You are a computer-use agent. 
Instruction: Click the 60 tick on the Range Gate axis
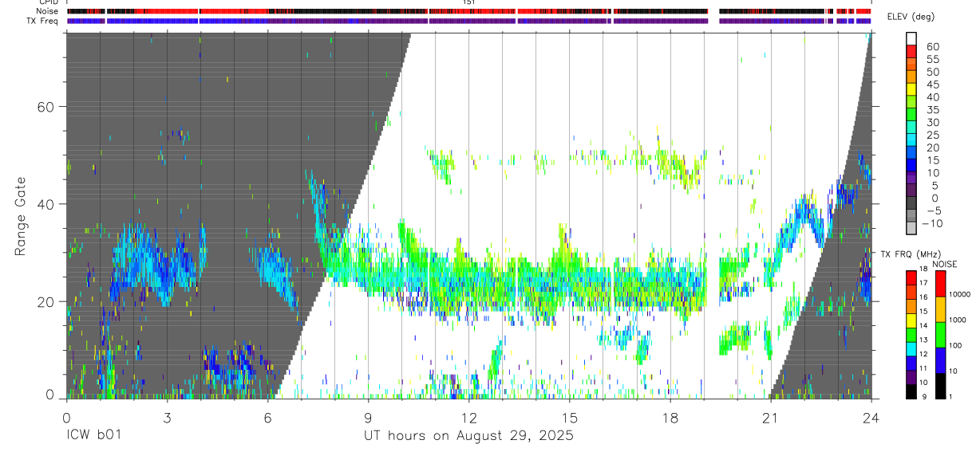pyautogui.click(x=45, y=108)
